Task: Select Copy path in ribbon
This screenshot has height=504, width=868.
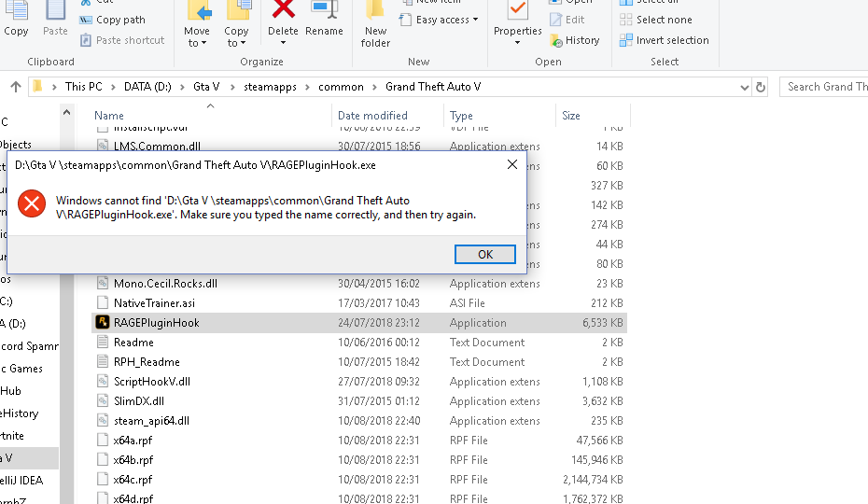Action: [x=112, y=20]
